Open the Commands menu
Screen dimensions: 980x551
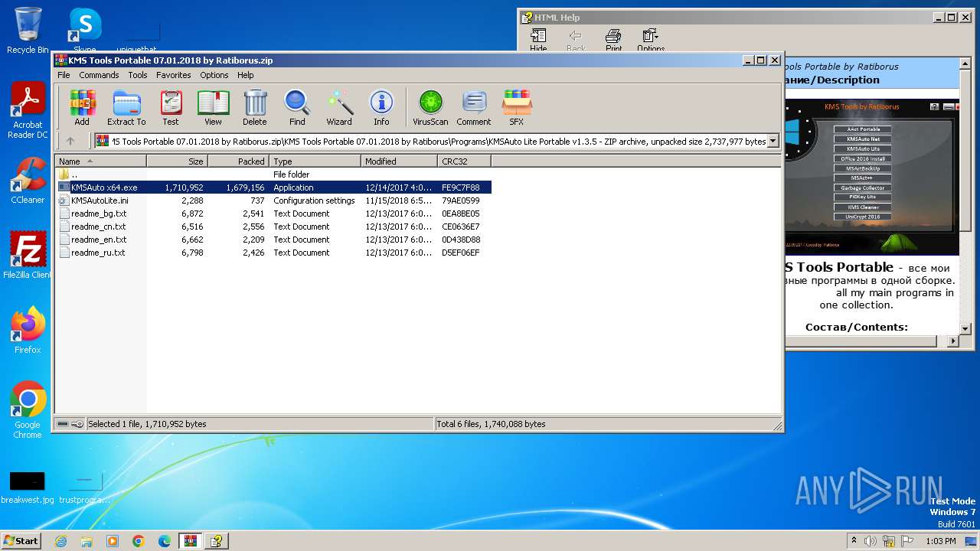click(x=99, y=75)
